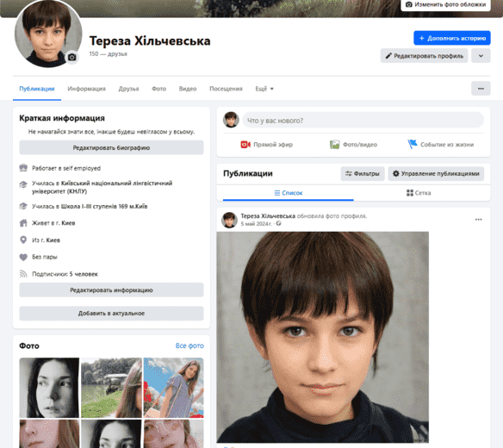Viewport: 503px width, 448px height.
Task: Click the post date 5 май 2024
Action: (x=257, y=224)
